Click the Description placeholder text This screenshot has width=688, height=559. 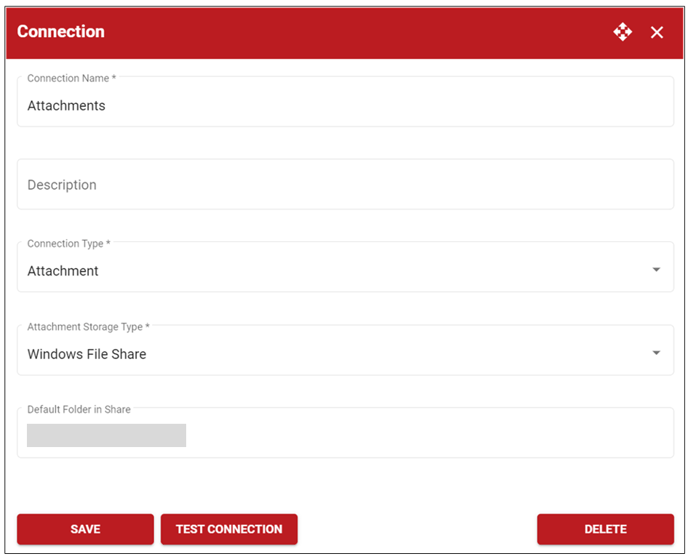coord(62,185)
